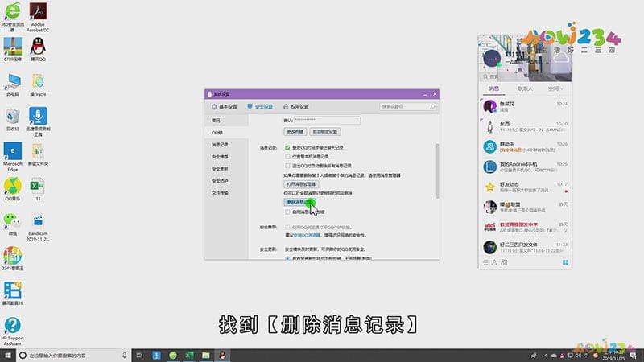This screenshot has width=644, height=362.
Task: Open the blue microphone recorder tool icon
Action: point(38,121)
